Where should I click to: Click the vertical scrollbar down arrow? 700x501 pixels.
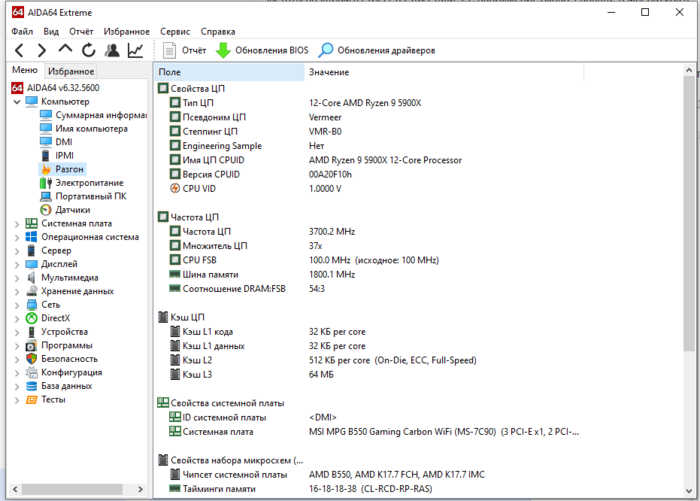689,490
